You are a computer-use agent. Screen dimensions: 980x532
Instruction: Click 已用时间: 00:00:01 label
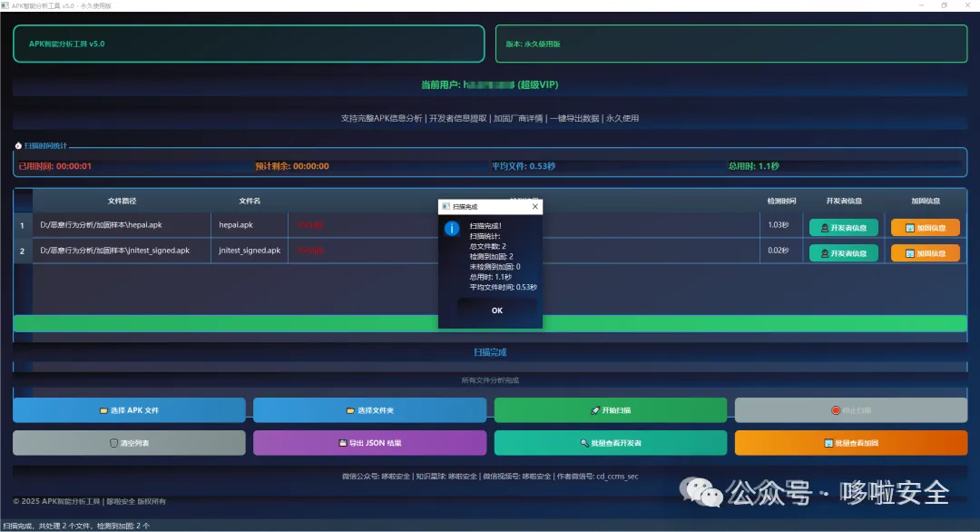click(x=55, y=166)
